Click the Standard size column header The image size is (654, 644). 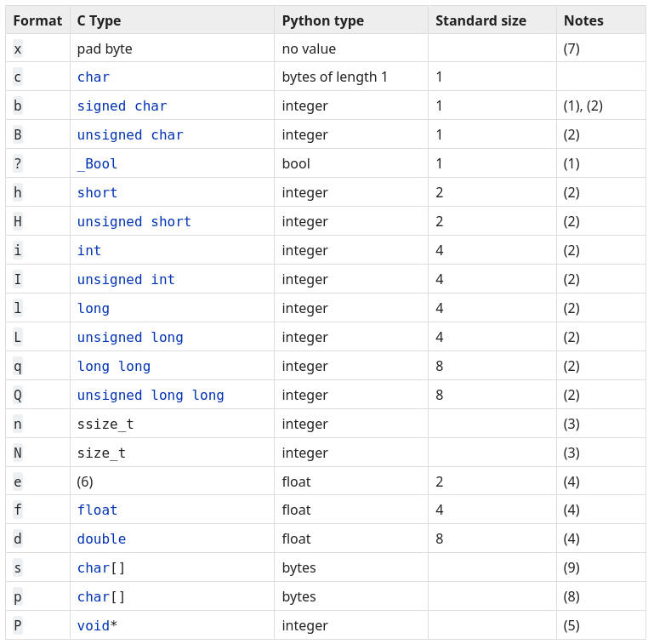(x=481, y=20)
